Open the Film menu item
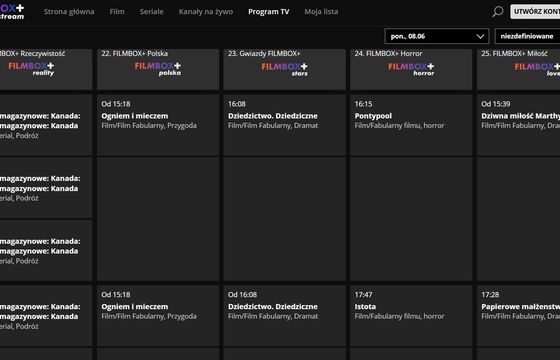Image resolution: width=560 pixels, height=360 pixels. (117, 12)
